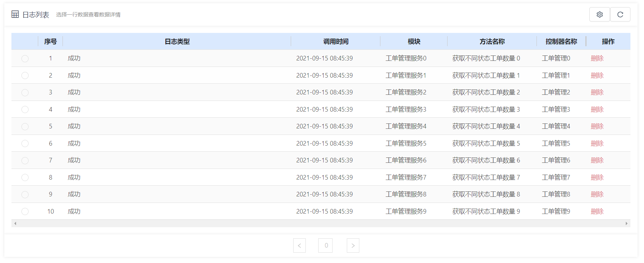Select radio button for row 10
This screenshot has height=263, width=644.
click(25, 211)
